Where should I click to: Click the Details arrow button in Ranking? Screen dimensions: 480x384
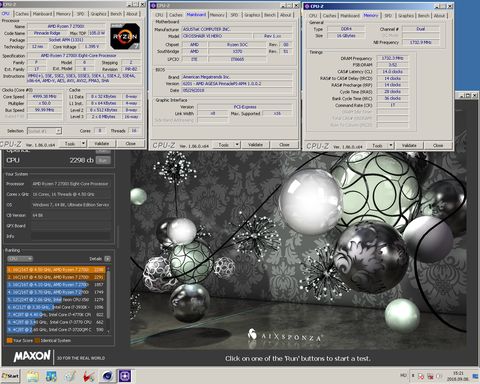107,259
